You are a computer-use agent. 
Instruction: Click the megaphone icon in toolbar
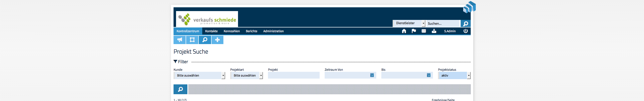click(180, 40)
